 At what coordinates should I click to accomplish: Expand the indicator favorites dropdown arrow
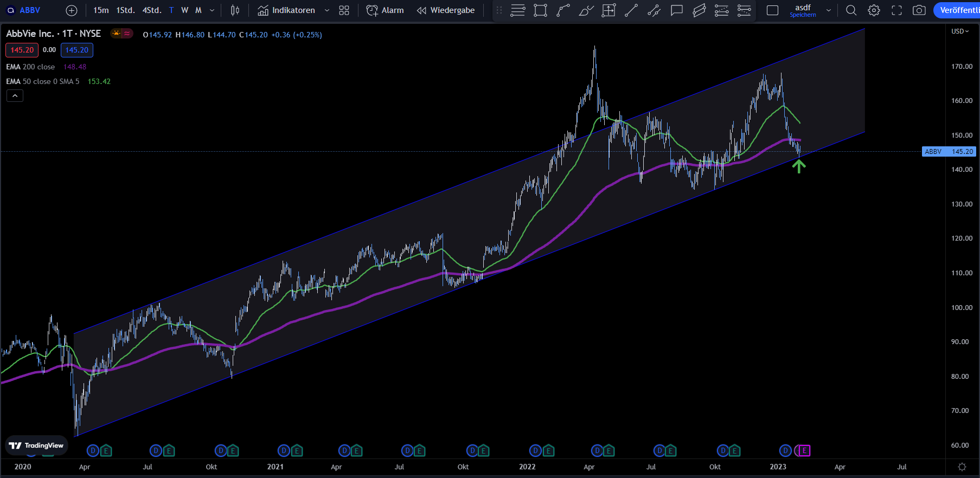pyautogui.click(x=327, y=10)
